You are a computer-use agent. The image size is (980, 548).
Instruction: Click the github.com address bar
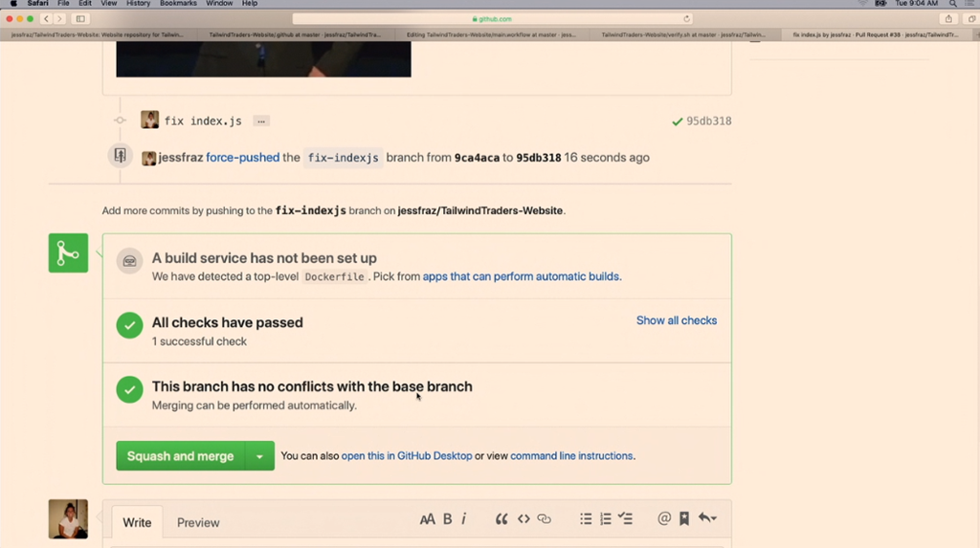click(x=491, y=19)
